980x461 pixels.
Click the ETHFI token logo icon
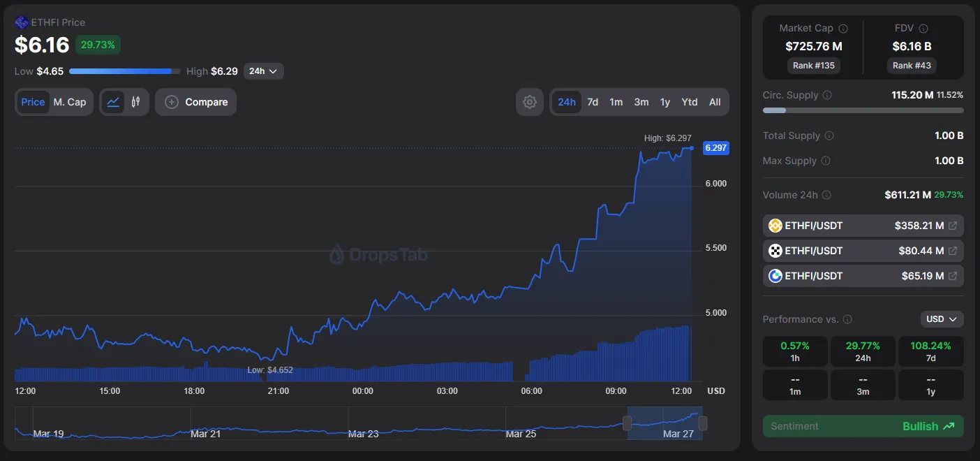coord(22,22)
